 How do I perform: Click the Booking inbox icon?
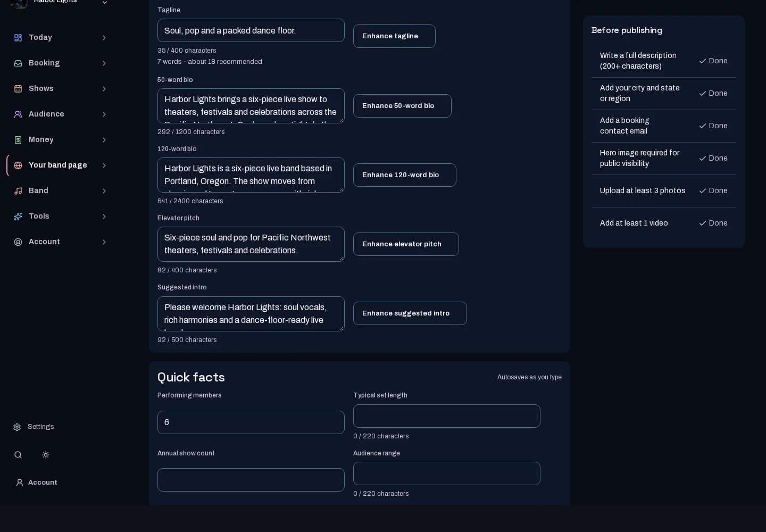click(18, 63)
